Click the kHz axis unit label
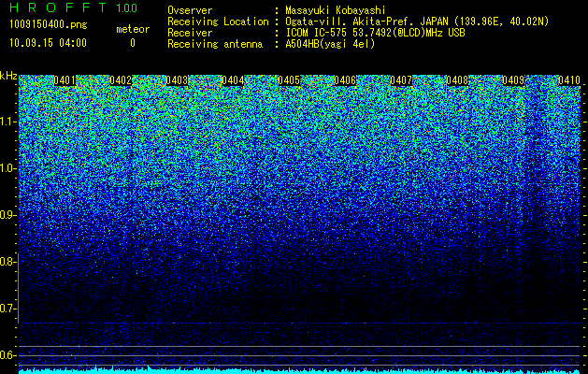Screen dimensions: 588x374 click(8, 76)
